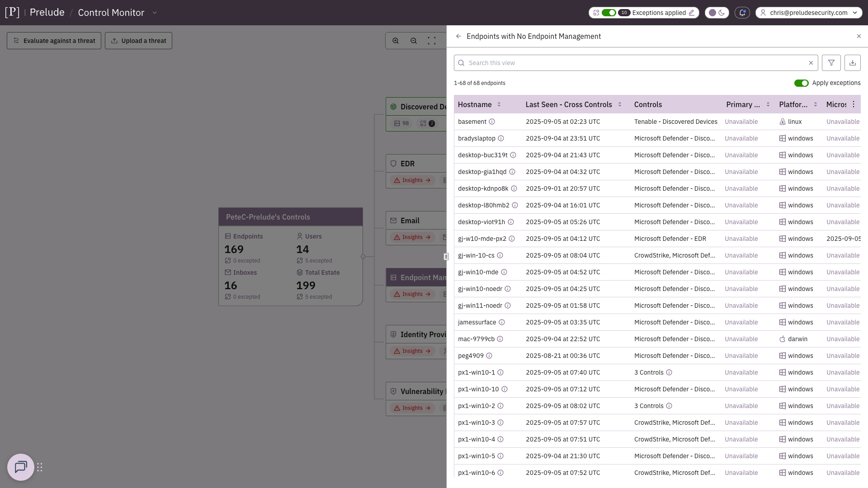868x488 pixels.
Task: Click Upload a threat button
Action: 138,41
